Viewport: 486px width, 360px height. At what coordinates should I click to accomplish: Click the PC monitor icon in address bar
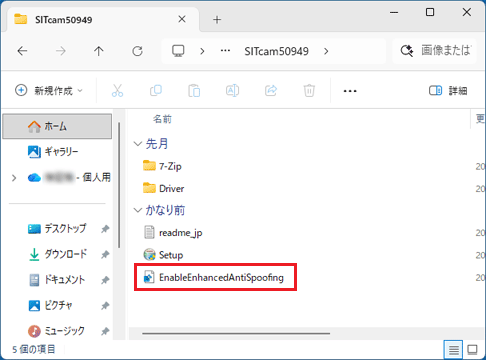click(178, 51)
